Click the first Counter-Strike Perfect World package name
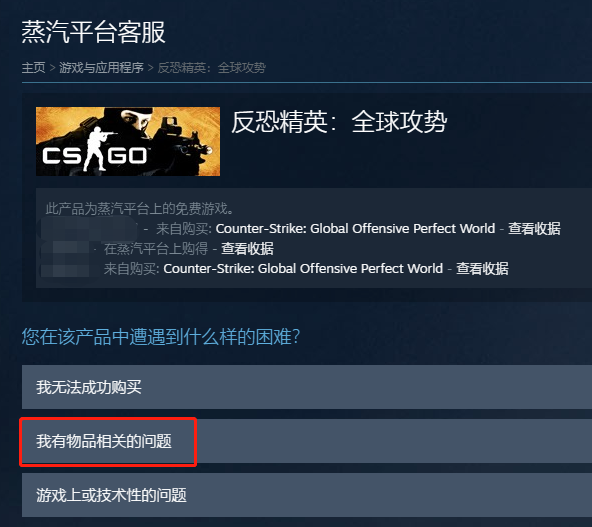 click(x=355, y=229)
